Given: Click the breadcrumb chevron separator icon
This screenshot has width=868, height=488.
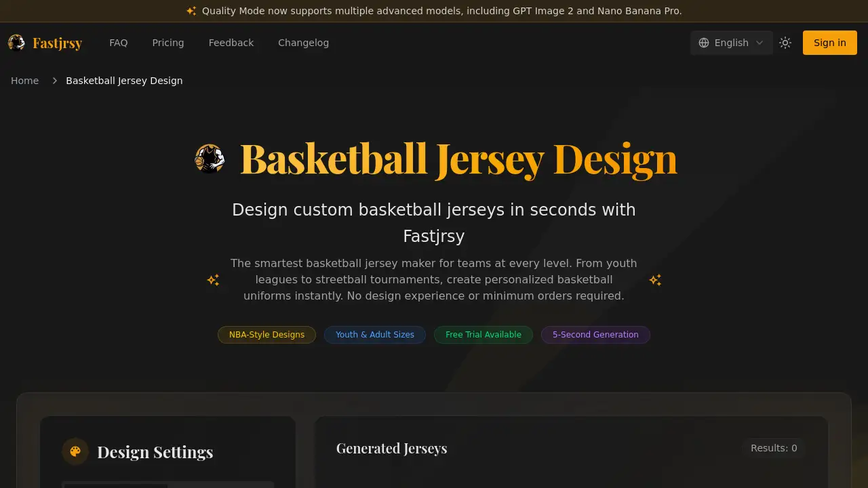Looking at the screenshot, I should click(55, 81).
